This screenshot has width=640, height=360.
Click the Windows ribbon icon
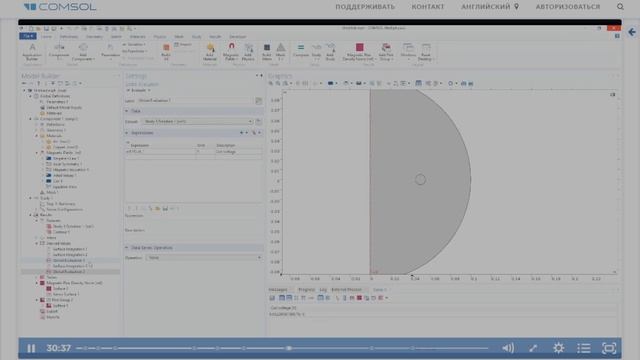(x=408, y=52)
